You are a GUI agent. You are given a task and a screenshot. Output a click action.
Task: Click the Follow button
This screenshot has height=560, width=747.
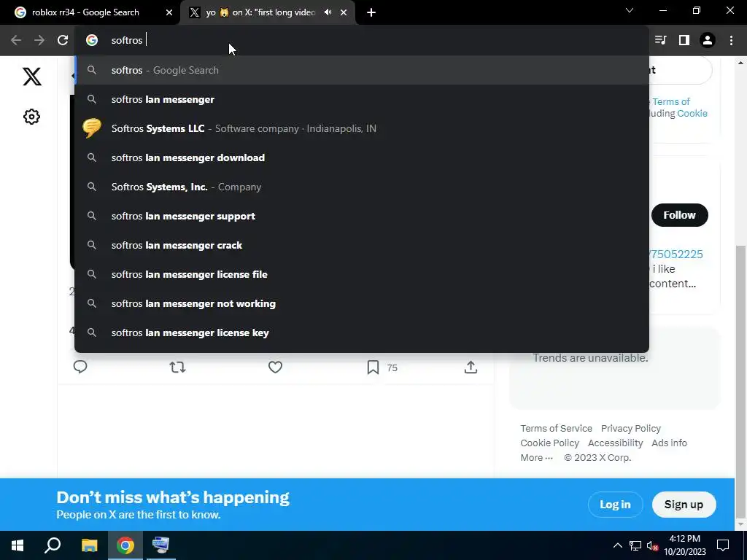point(679,215)
